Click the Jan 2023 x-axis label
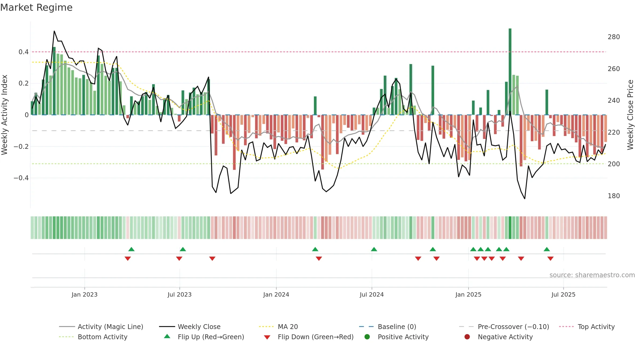This screenshot has height=362, width=644. click(85, 294)
